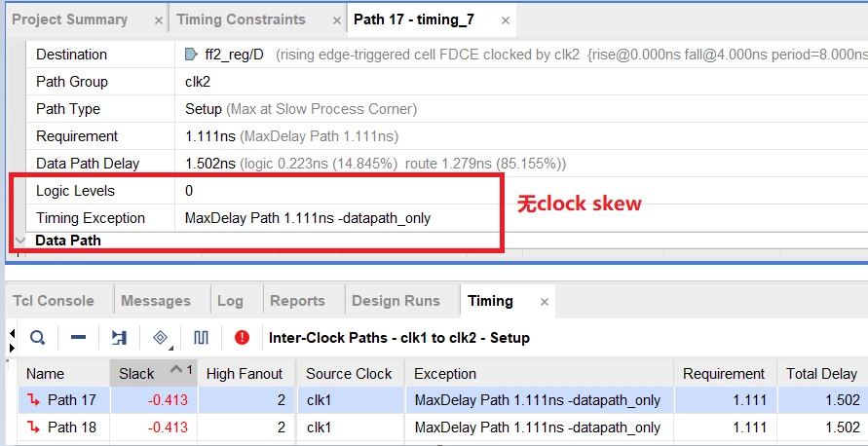Switch to the Tcl Console tab
This screenshot has width=868, height=446.
click(54, 301)
